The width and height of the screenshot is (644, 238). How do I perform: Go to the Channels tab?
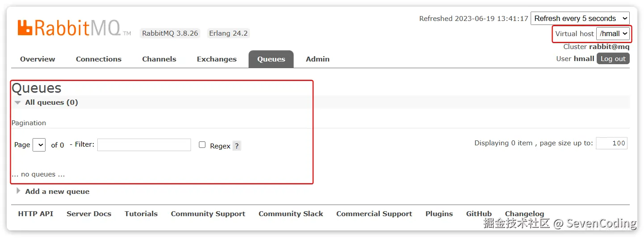(159, 59)
